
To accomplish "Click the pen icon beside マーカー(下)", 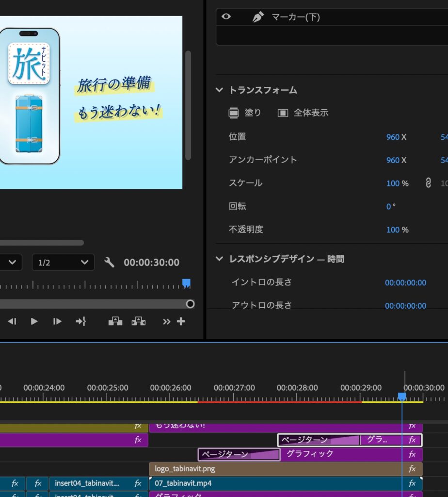I will (258, 17).
